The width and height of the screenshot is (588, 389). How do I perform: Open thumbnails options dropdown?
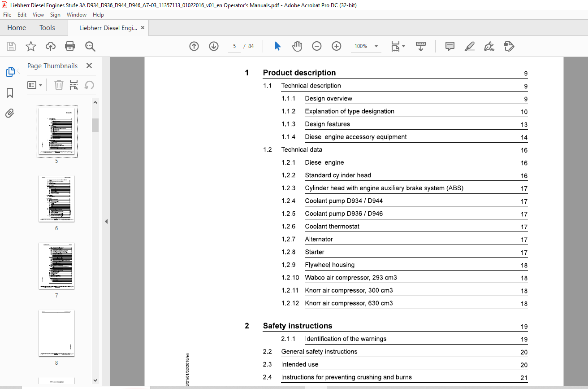35,85
